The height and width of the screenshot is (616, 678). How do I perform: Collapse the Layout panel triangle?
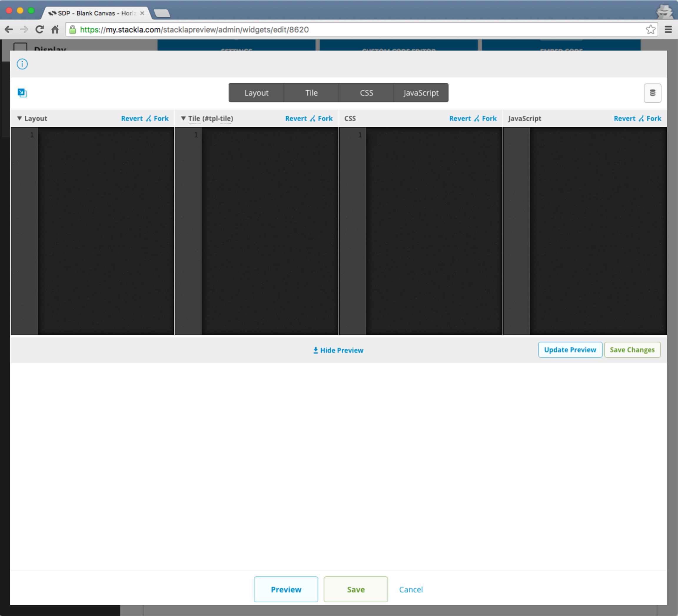[x=19, y=118]
